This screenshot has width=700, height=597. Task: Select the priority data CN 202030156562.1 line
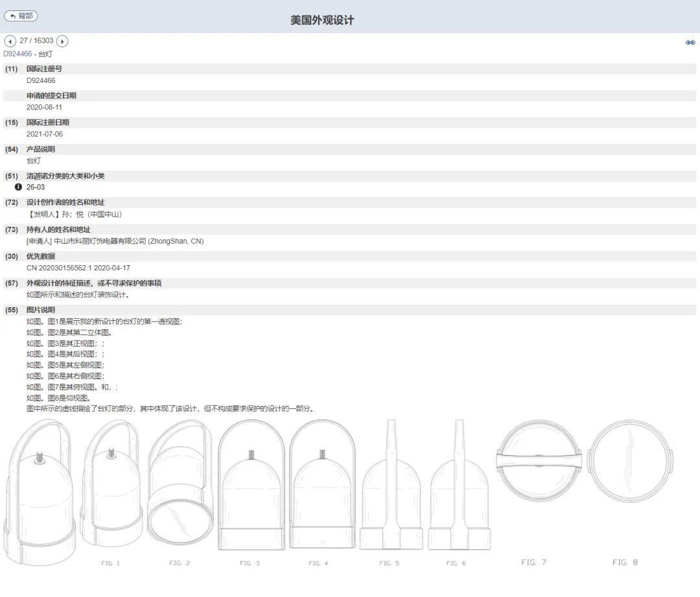(x=78, y=268)
